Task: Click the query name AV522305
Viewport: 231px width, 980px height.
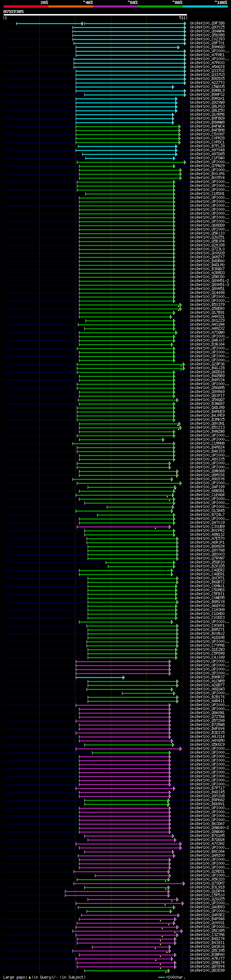Action: (13, 12)
